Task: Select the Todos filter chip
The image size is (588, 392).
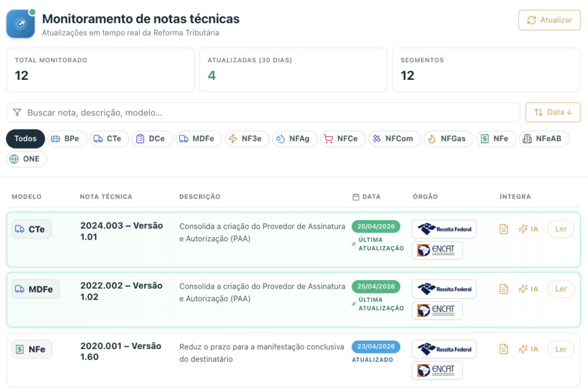Action: pyautogui.click(x=25, y=139)
